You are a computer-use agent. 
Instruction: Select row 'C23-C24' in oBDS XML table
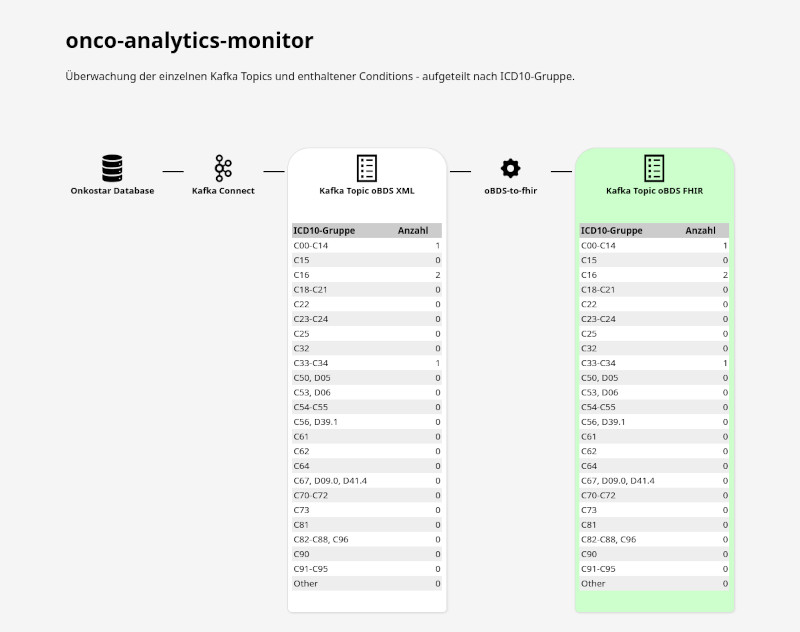click(x=367, y=319)
